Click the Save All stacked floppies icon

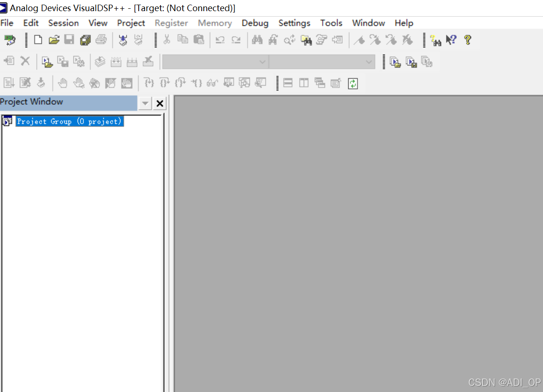pyautogui.click(x=85, y=40)
